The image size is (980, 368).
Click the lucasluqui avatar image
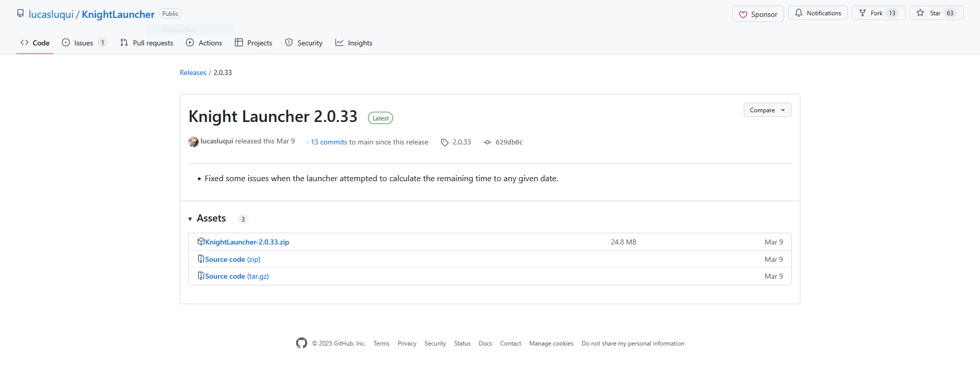tap(193, 142)
